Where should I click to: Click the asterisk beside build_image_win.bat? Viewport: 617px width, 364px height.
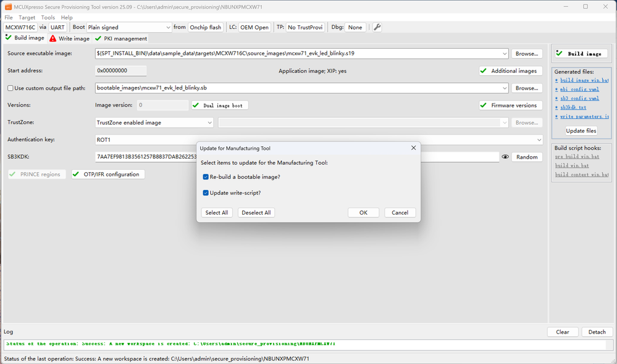(x=556, y=81)
